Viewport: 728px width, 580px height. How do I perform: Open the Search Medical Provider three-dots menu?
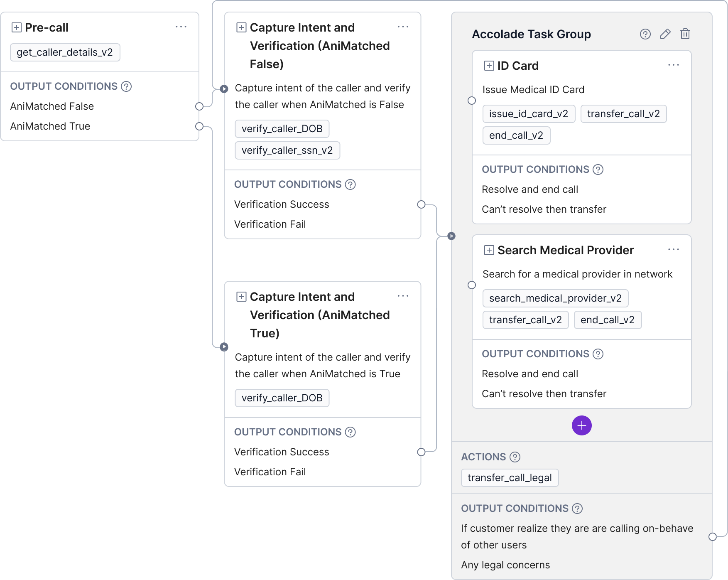[x=674, y=249]
